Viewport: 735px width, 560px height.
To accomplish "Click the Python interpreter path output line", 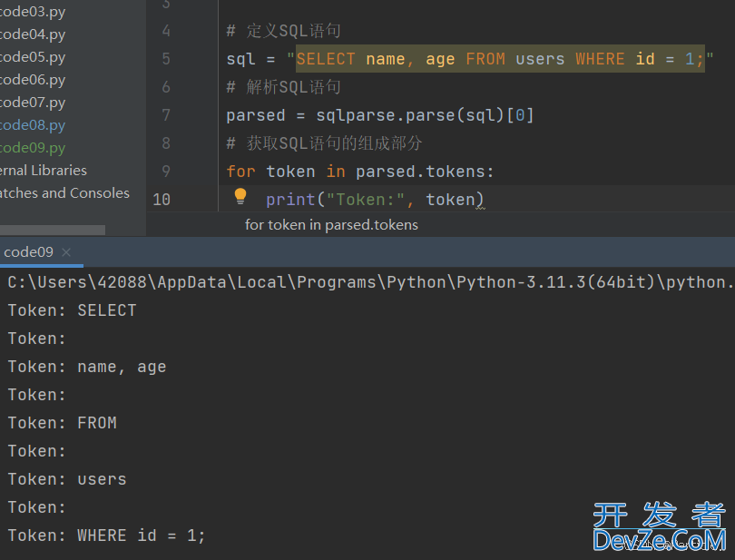I will 370,282.
